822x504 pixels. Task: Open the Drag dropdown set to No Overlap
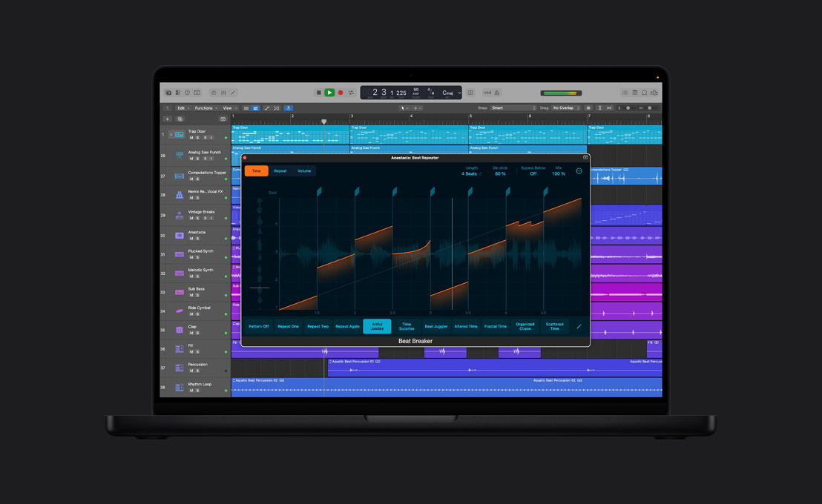(x=563, y=107)
